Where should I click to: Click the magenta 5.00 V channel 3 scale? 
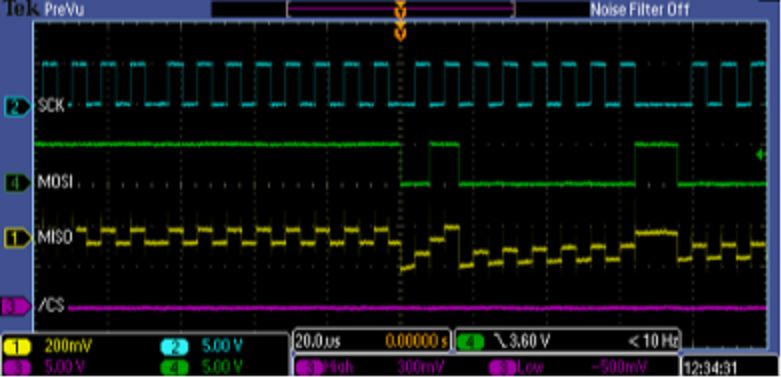(x=66, y=368)
